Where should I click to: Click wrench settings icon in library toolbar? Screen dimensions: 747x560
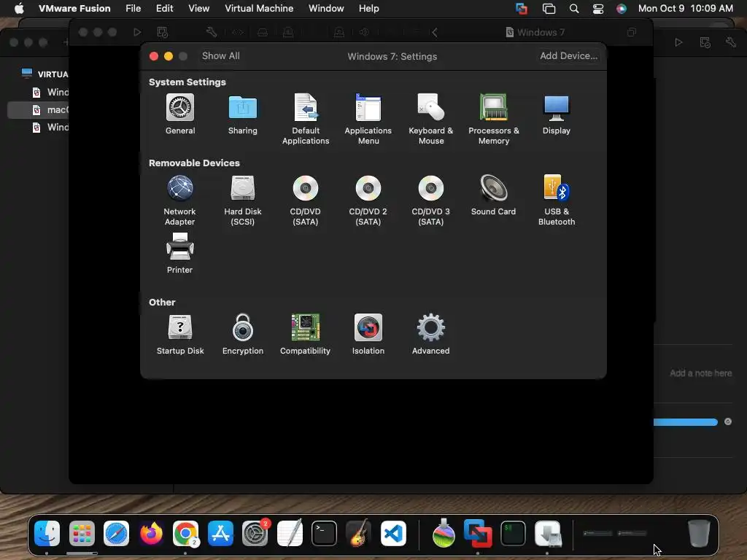731,42
